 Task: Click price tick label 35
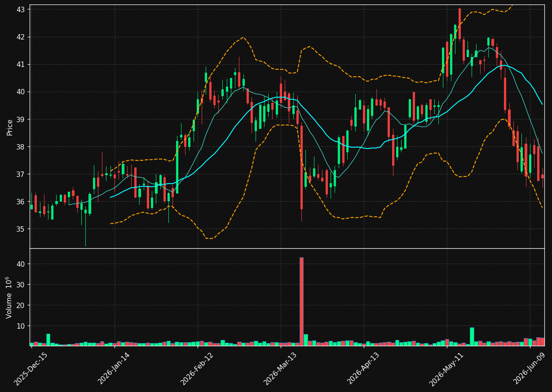pos(22,229)
